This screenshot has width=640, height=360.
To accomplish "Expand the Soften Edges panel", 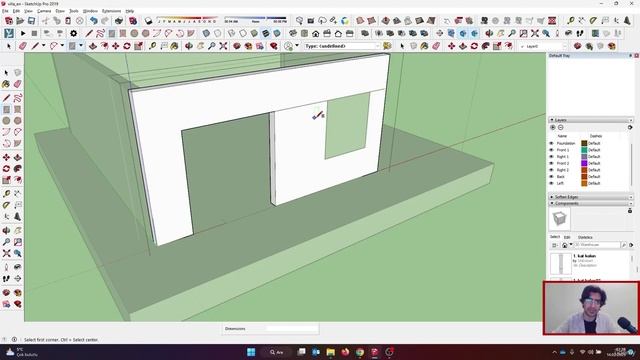I will point(591,197).
